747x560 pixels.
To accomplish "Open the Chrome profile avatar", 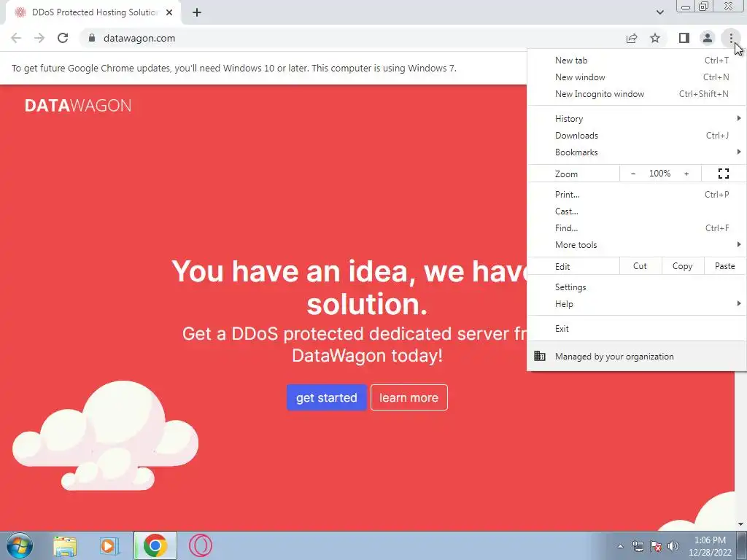I will click(x=708, y=38).
